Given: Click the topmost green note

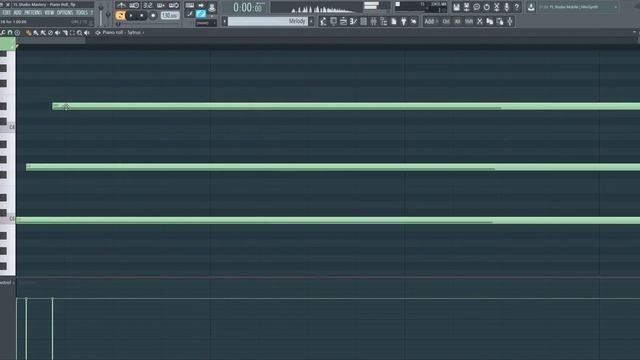Looking at the screenshot, I should pyautogui.click(x=346, y=107).
